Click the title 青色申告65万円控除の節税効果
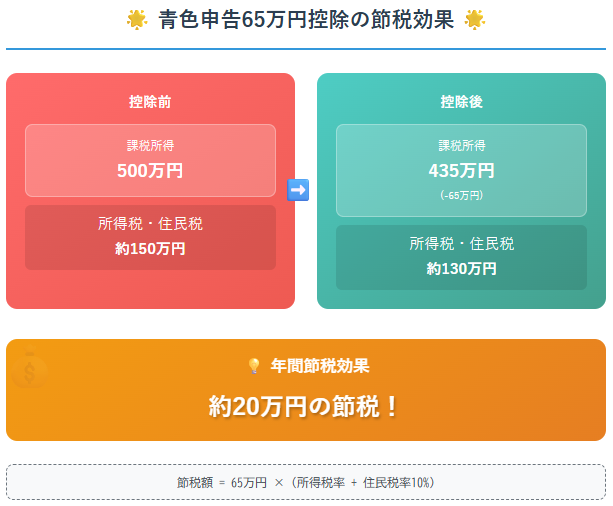This screenshot has height=506, width=613. coord(306,20)
